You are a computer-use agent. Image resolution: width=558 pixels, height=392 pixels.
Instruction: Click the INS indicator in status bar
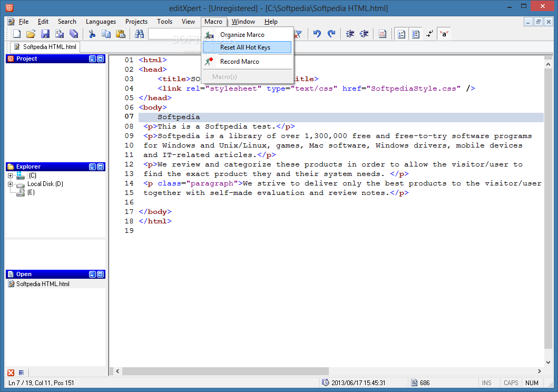486,383
